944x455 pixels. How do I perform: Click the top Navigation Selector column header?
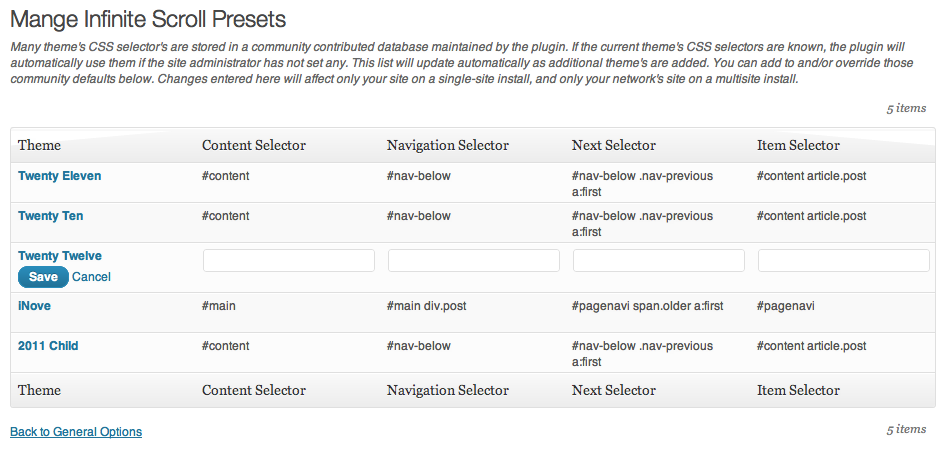(x=448, y=145)
